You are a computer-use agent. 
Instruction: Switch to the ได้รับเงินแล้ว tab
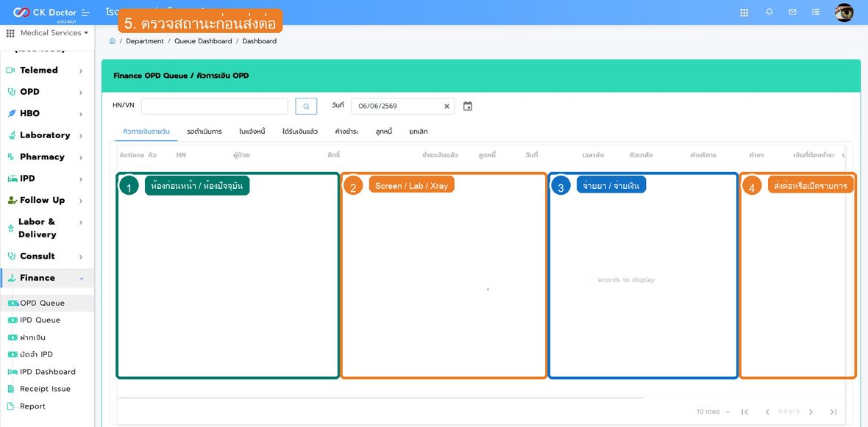300,132
